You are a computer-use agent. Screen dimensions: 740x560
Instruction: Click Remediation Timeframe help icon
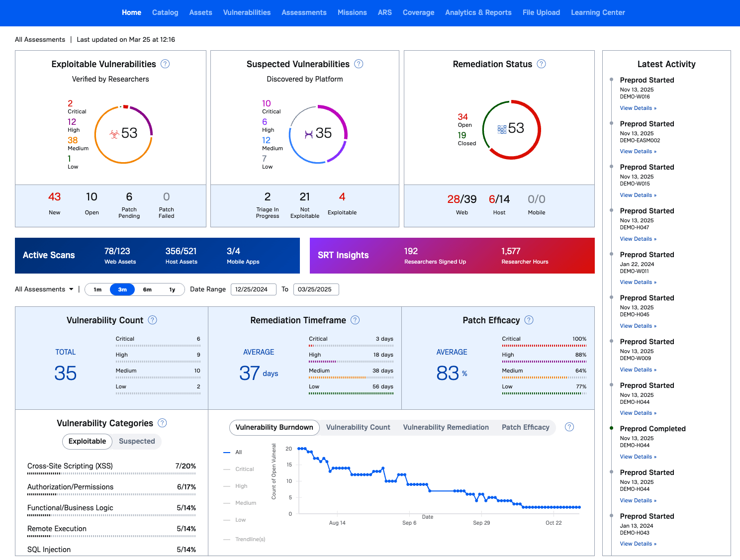coord(355,320)
